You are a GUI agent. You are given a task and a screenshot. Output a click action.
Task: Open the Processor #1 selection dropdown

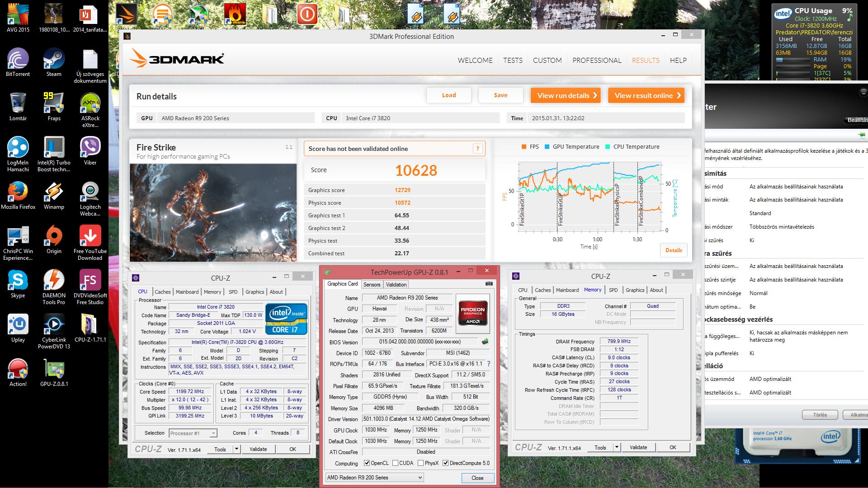point(213,433)
